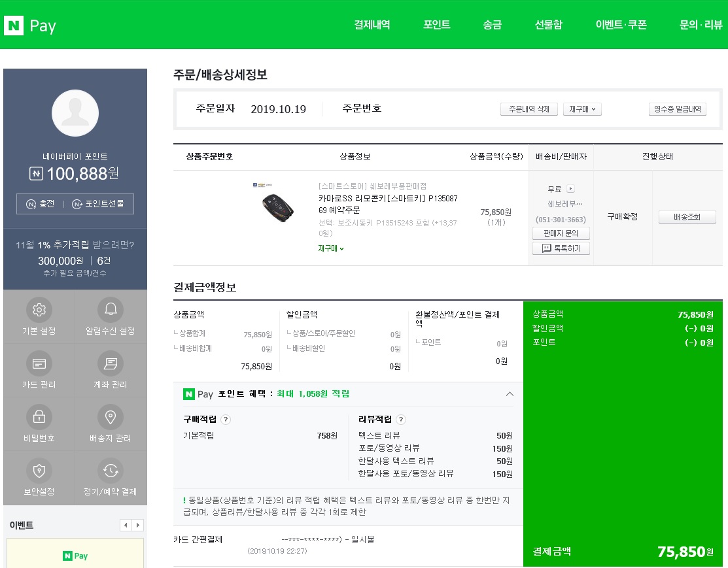Screen dimensions: 728x568
Task: Click the N point icon beside 100,888원
Action: [36, 174]
